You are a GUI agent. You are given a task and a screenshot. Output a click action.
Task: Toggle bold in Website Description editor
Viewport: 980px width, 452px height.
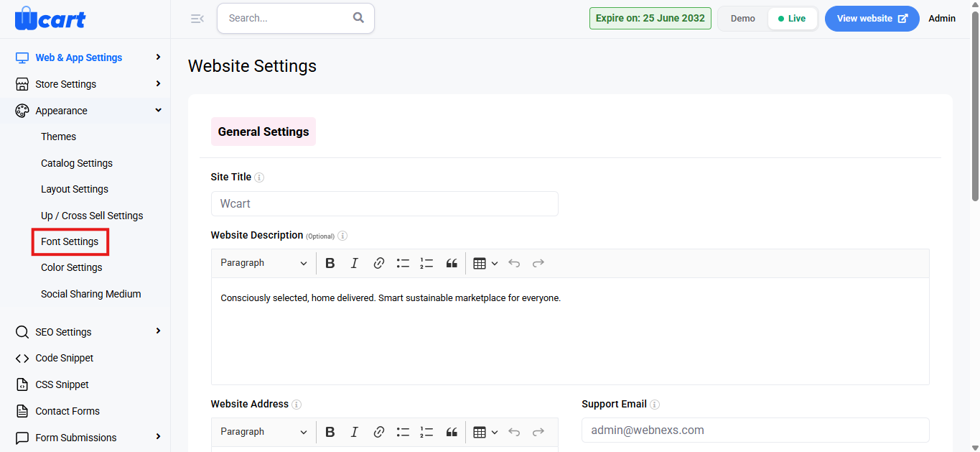(x=330, y=263)
